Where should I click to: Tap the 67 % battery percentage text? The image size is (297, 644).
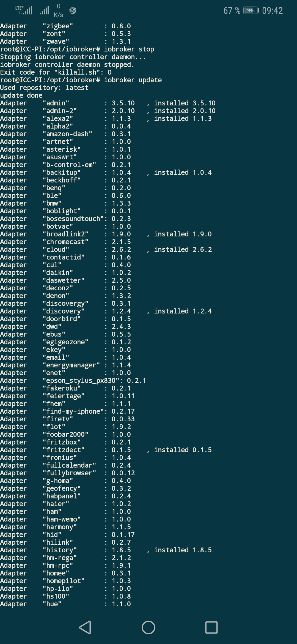[232, 10]
